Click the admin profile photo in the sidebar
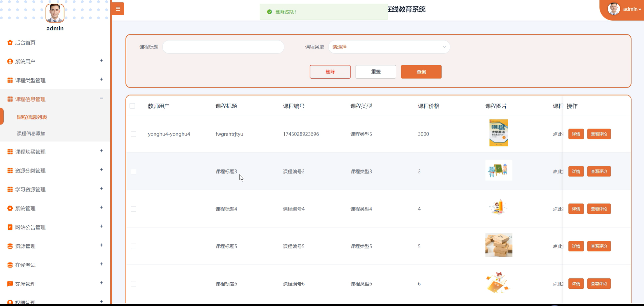 point(55,13)
